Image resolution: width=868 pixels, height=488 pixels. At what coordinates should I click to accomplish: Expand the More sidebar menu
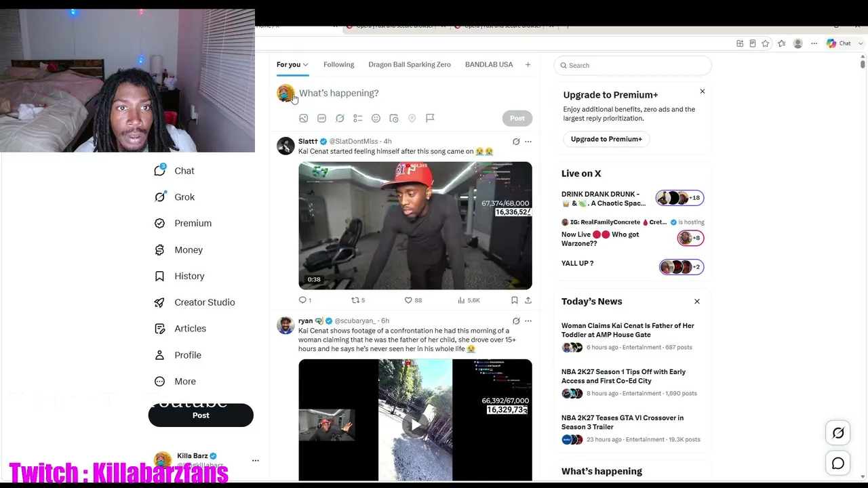[x=175, y=382]
